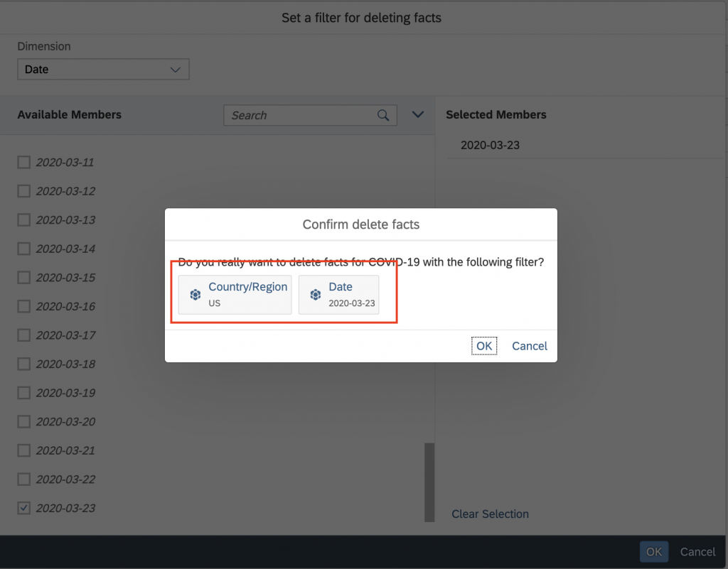The image size is (728, 569).
Task: Select 2020-03-23 in Selected Members
Action: coord(491,145)
